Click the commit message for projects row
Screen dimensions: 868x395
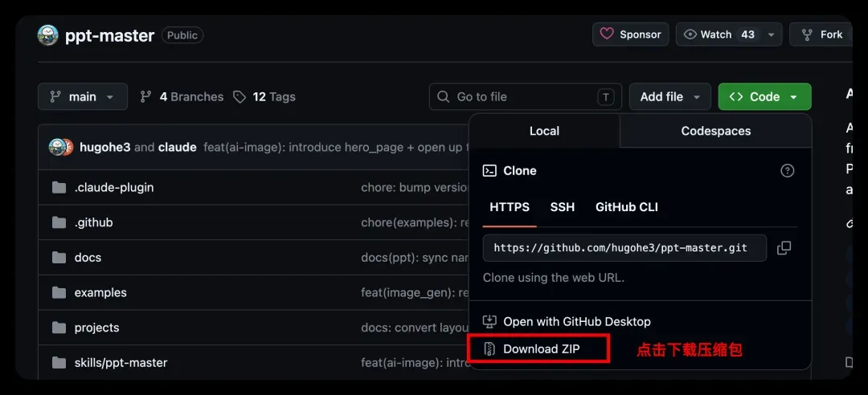click(x=416, y=328)
